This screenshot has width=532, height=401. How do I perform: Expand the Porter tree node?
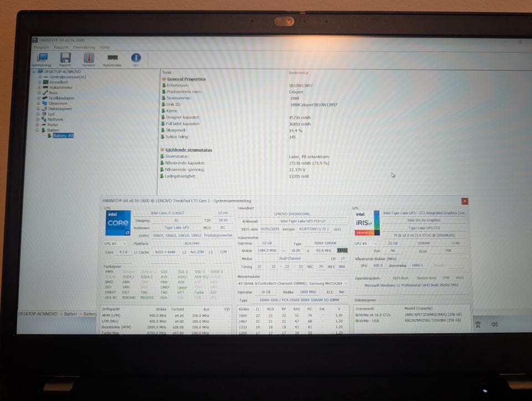tap(37, 125)
